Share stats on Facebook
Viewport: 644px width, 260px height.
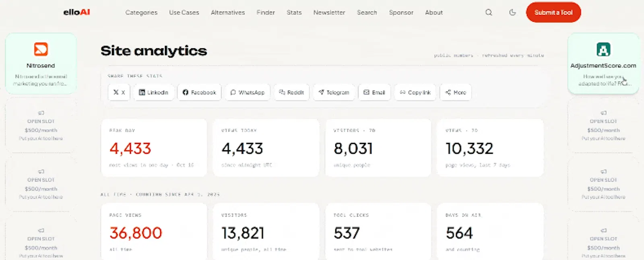pyautogui.click(x=199, y=93)
